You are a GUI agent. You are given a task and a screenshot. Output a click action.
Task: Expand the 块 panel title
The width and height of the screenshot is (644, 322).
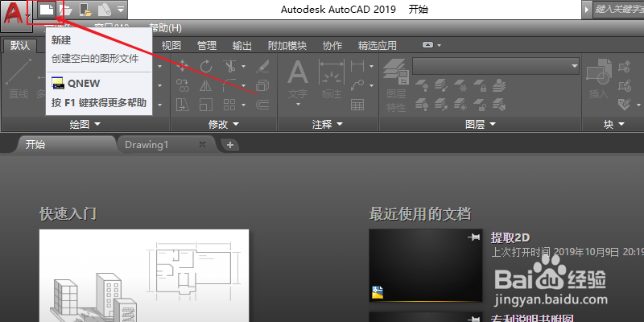point(613,124)
